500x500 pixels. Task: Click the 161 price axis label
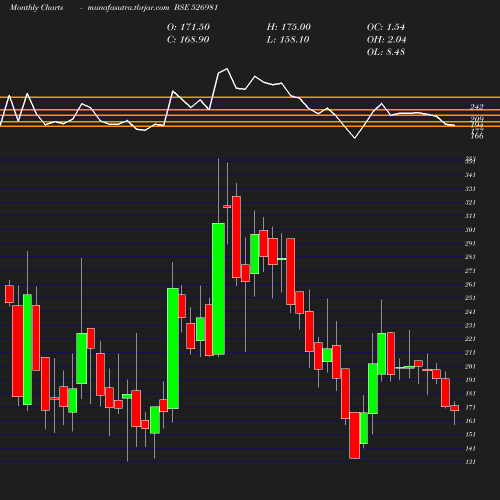coord(470,421)
